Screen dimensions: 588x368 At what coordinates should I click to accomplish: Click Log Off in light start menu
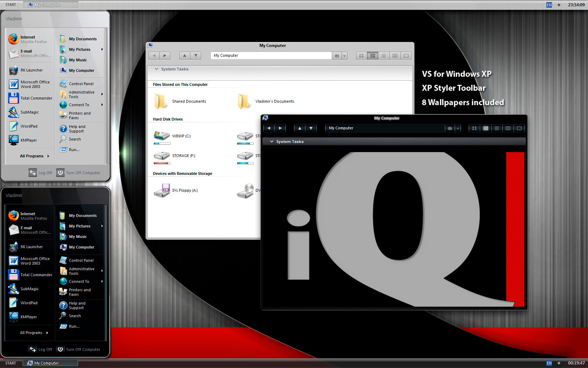click(x=41, y=173)
